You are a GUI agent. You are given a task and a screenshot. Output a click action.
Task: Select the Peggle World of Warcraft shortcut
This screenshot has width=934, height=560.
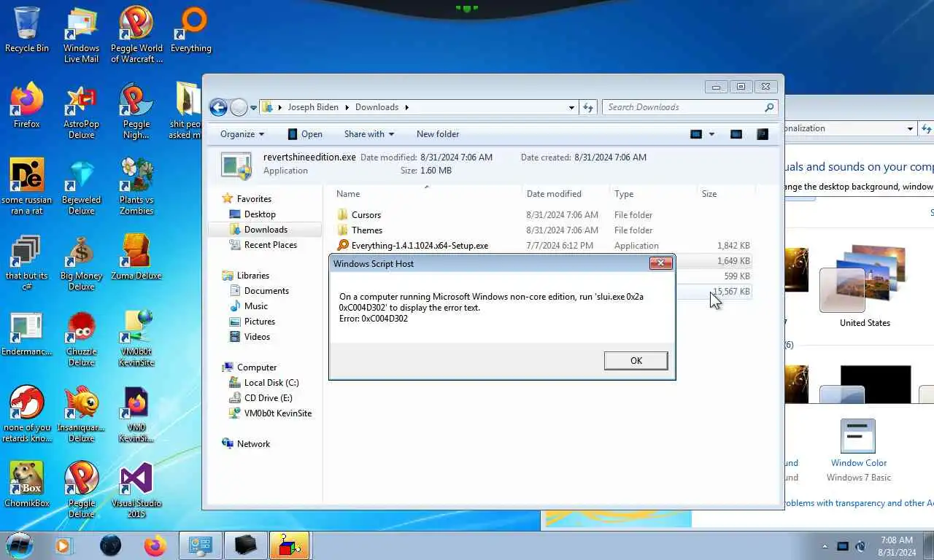[x=136, y=35]
